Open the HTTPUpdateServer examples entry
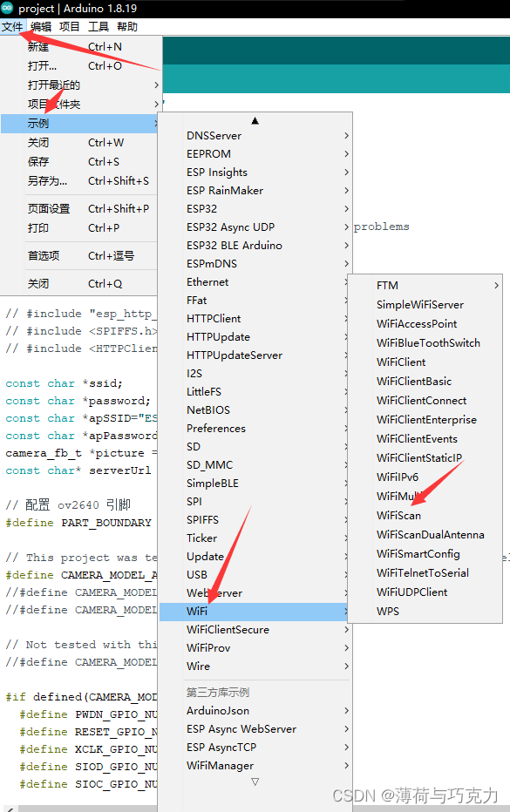This screenshot has width=510, height=812. (254, 355)
